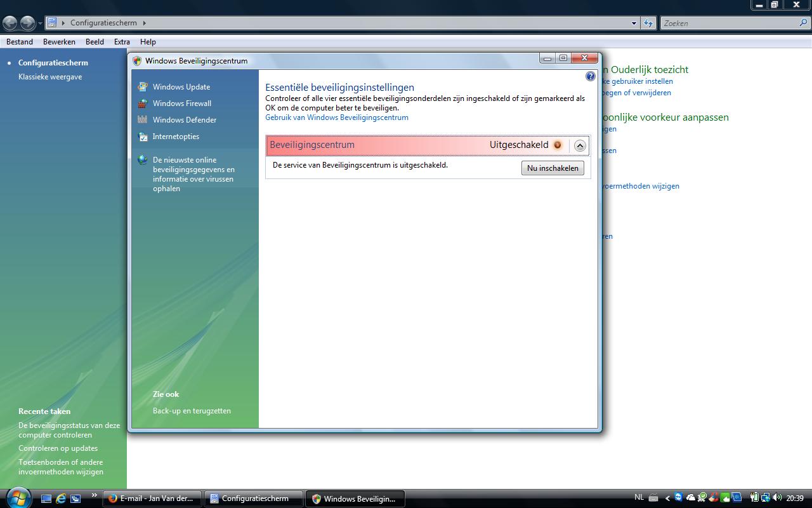
Task: Open Windows Update from the Security Center sidebar
Action: [181, 87]
